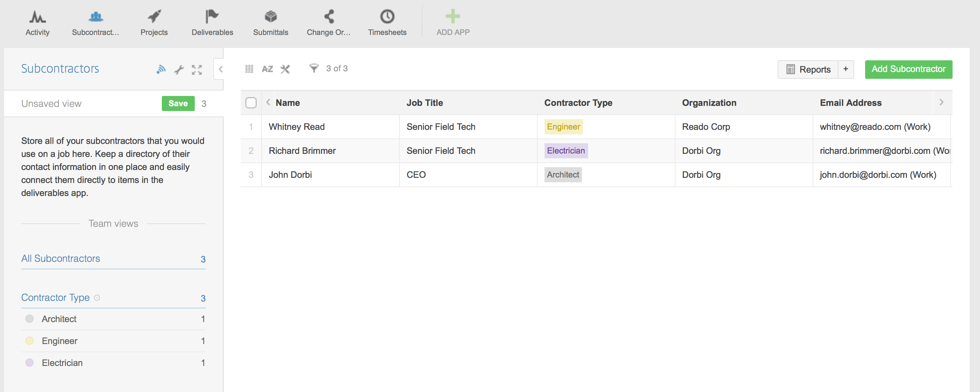Viewport: 980px width, 392px height.
Task: Select the Electrician filter circle
Action: coord(29,363)
